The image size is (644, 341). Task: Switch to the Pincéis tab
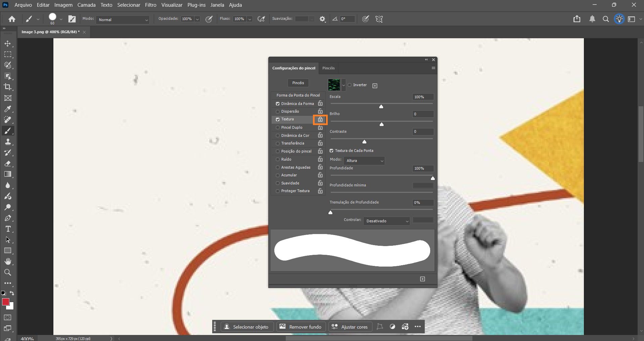[328, 68]
